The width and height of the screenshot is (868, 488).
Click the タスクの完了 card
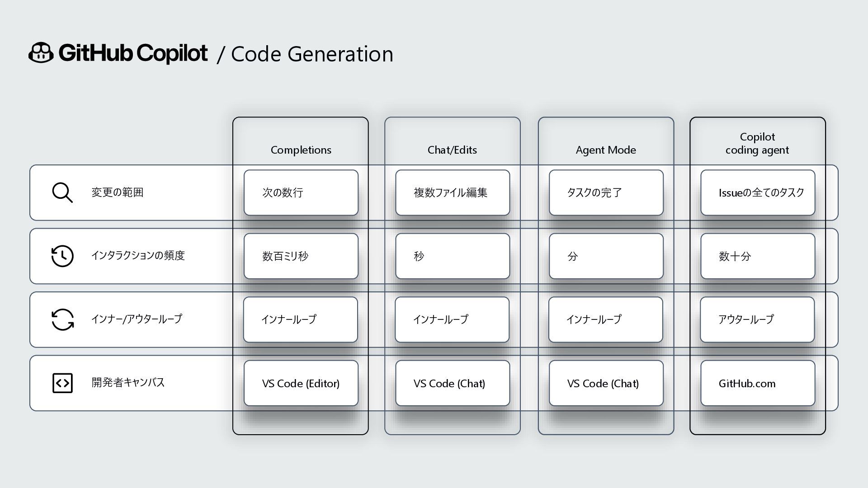[606, 192]
